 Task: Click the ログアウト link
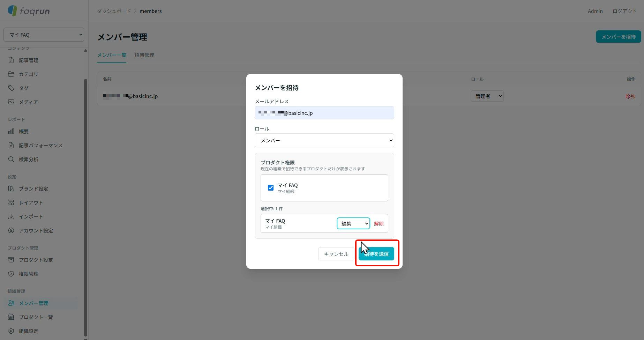(624, 11)
